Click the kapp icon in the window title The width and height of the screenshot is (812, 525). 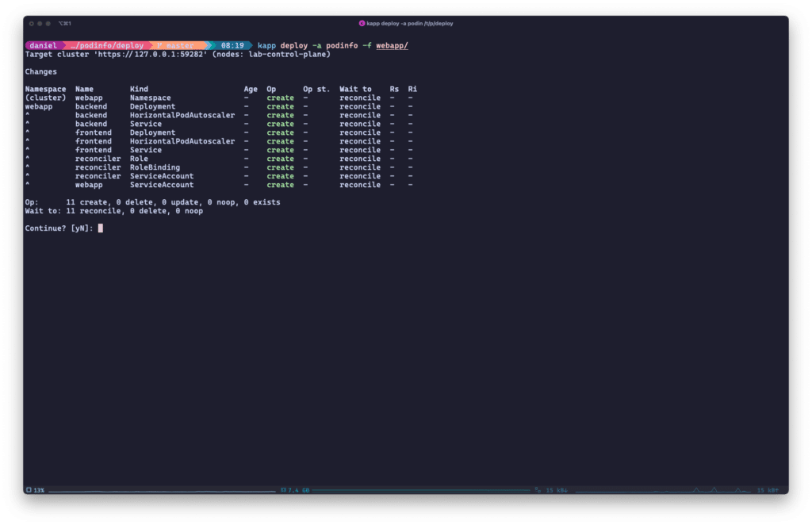[x=362, y=24]
